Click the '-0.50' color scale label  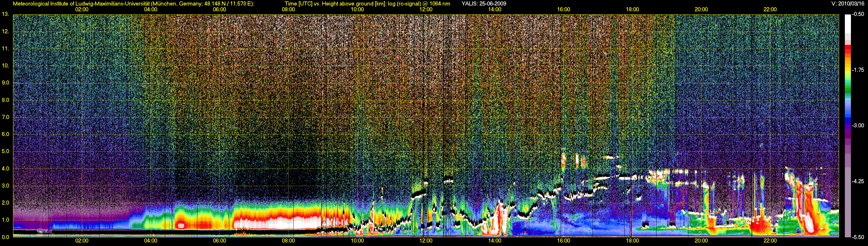858,14
